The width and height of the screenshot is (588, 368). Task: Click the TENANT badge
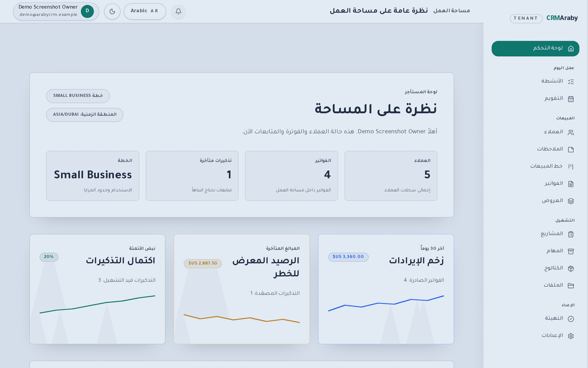tap(526, 18)
